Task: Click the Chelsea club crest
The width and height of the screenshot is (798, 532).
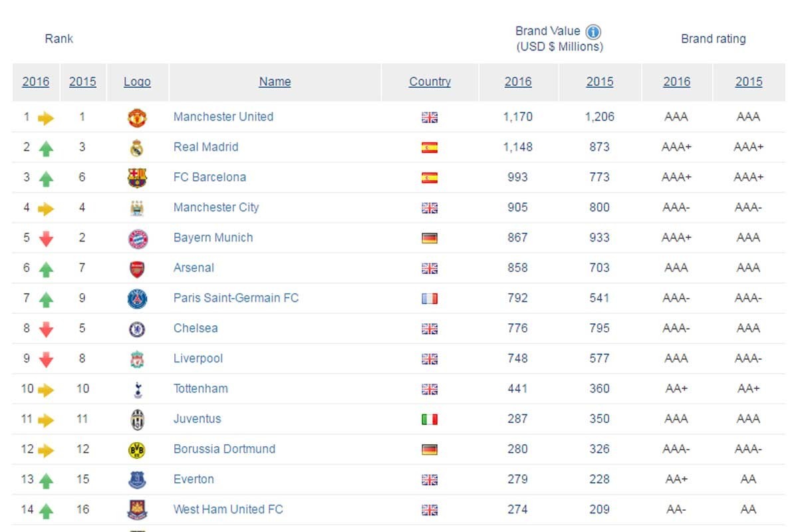Action: coord(137,329)
